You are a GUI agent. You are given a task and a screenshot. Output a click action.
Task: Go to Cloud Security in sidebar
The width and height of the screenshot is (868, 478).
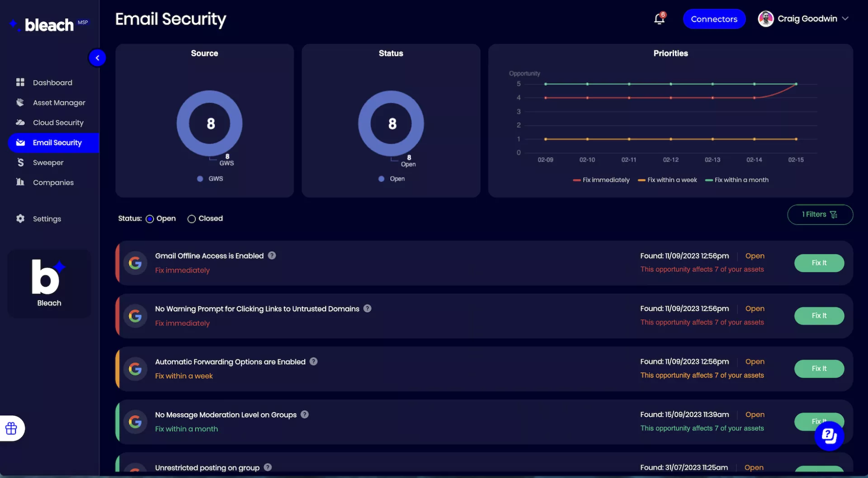[58, 123]
